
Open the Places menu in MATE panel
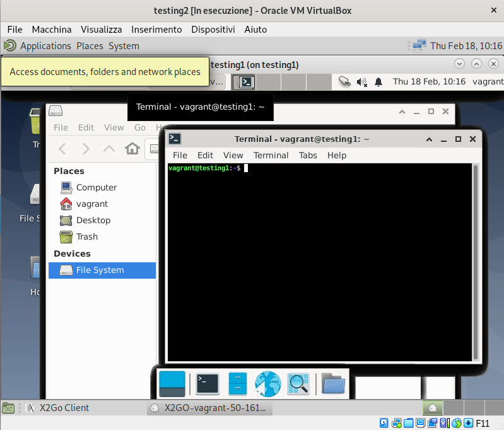90,46
